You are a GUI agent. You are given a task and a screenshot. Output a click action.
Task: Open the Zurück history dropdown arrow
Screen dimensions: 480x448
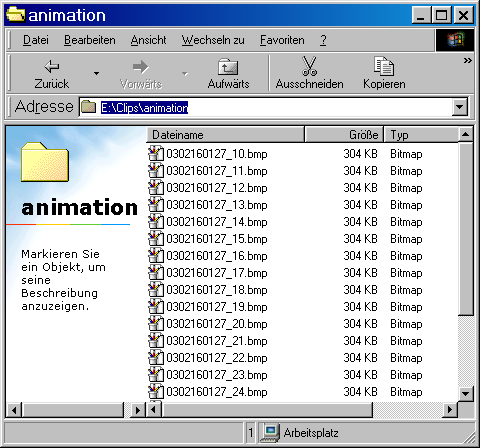click(96, 73)
